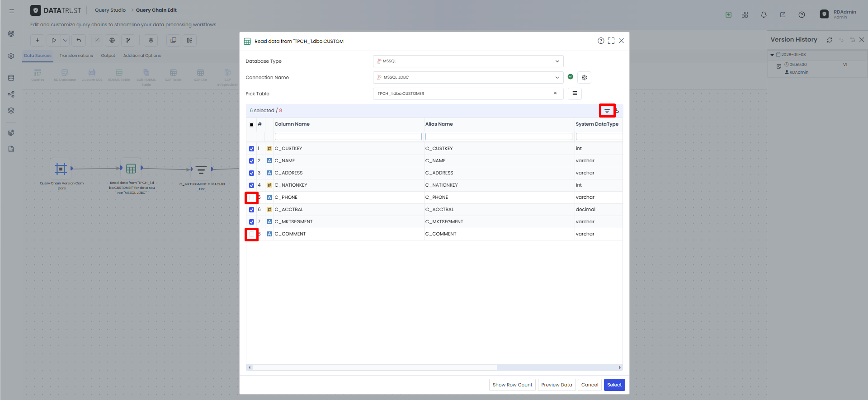
Task: Expand the Read data dialog to fullscreen
Action: (611, 41)
